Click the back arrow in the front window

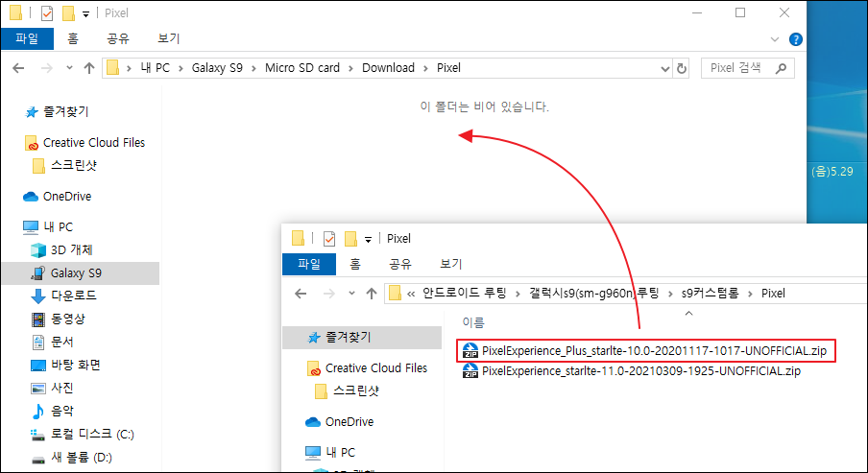coord(301,294)
